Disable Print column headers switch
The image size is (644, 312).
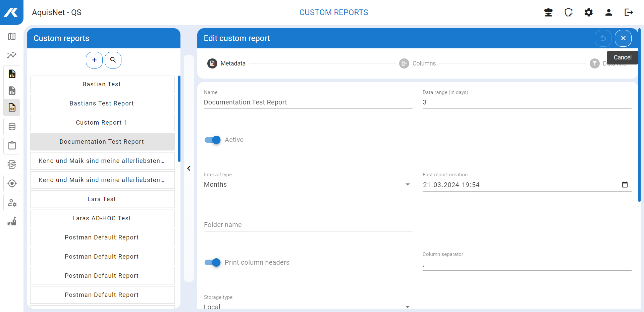tap(213, 263)
